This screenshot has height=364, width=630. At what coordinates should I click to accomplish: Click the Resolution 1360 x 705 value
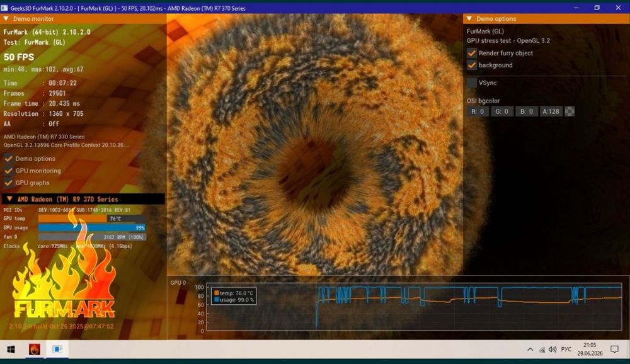coord(66,114)
